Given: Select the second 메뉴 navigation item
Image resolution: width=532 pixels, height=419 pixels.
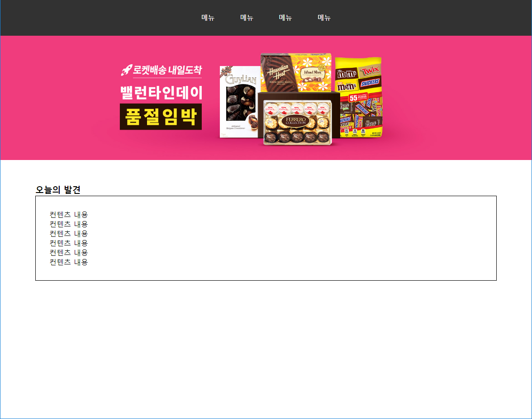Looking at the screenshot, I should click(247, 18).
